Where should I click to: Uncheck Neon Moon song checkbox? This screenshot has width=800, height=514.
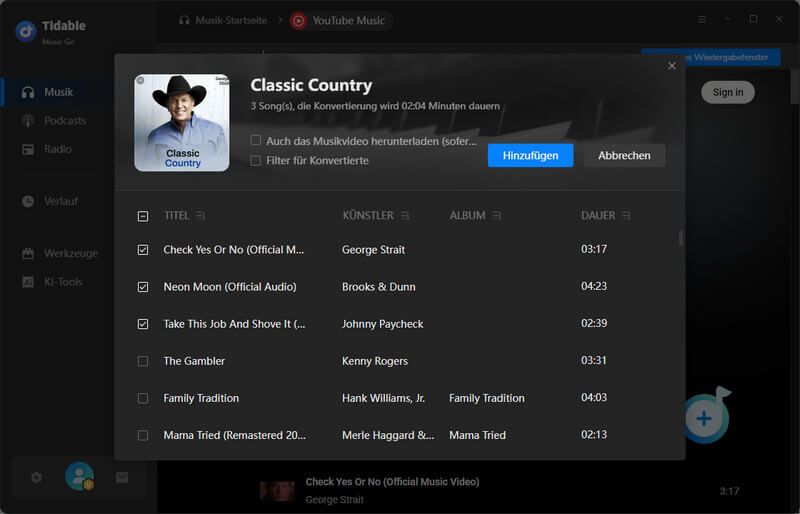point(143,287)
